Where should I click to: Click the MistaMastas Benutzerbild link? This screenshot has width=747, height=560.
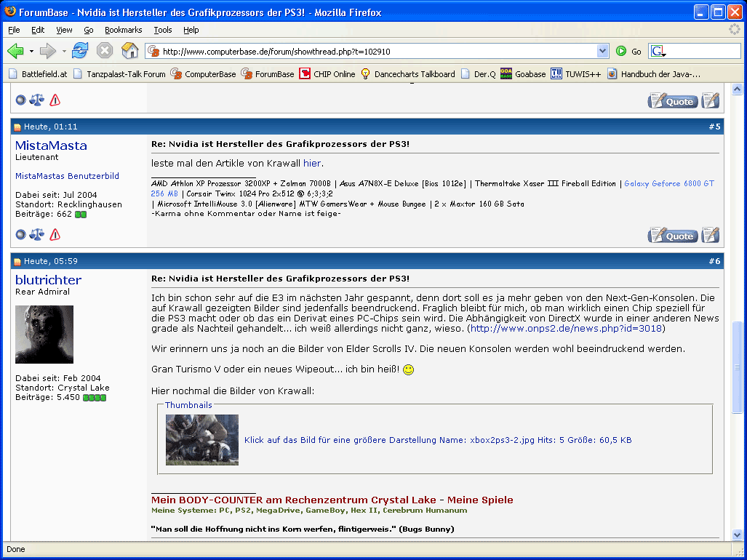[67, 176]
